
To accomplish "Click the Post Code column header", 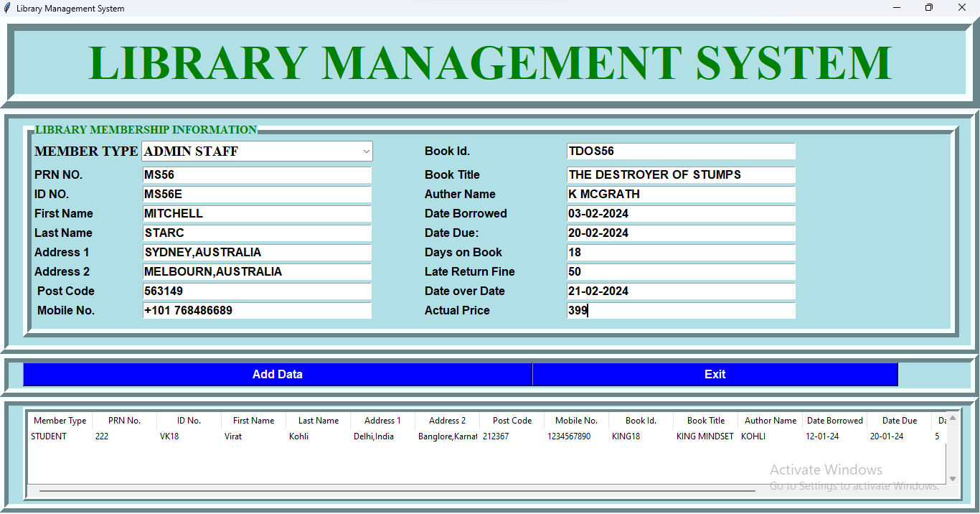I will pos(512,421).
